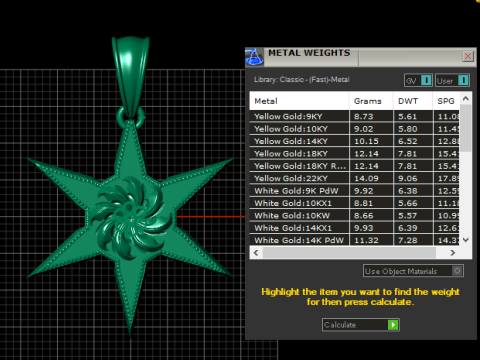
Task: Click the 7.28 DWT value
Action: (x=407, y=240)
